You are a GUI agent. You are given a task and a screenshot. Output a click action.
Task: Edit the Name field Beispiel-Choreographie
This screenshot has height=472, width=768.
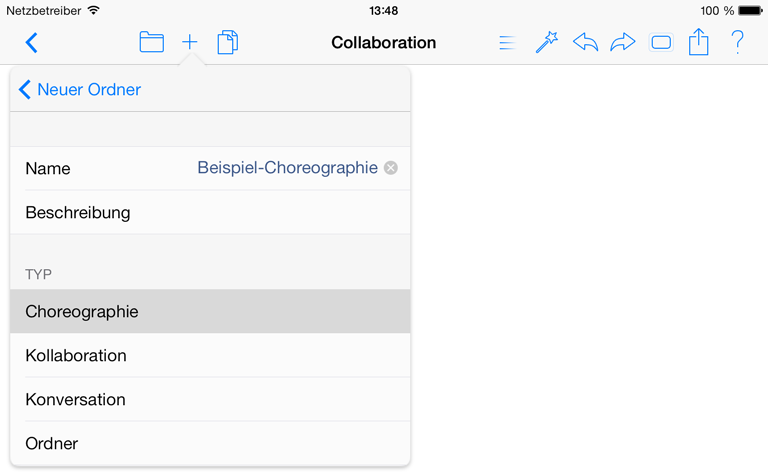point(288,168)
